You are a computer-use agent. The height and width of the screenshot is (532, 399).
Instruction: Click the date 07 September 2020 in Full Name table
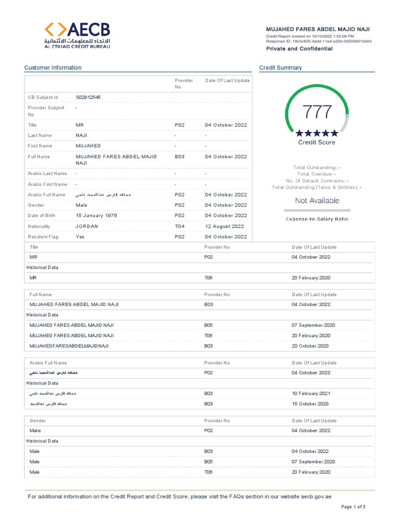(313, 325)
